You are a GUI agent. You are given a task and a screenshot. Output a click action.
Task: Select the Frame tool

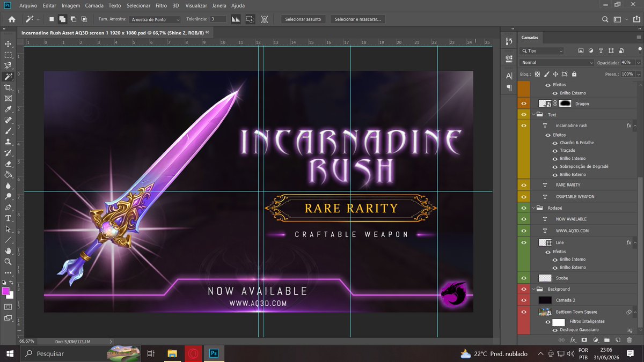(x=8, y=99)
